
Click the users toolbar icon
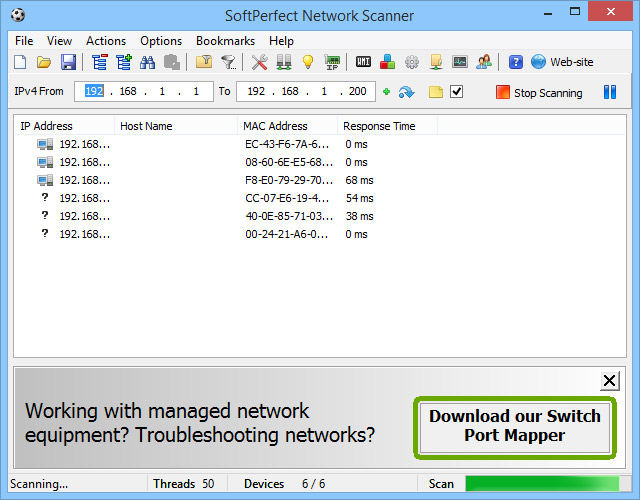(484, 62)
